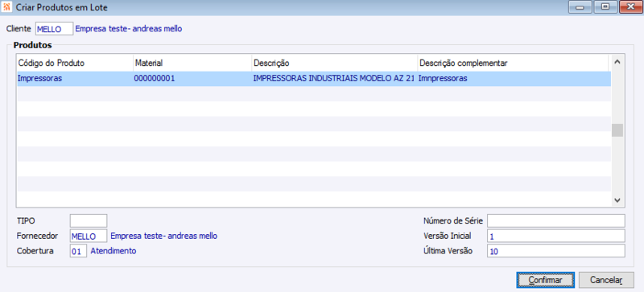Image resolution: width=644 pixels, height=292 pixels.
Task: Sort by Descrição complementar column header
Action: (x=513, y=63)
